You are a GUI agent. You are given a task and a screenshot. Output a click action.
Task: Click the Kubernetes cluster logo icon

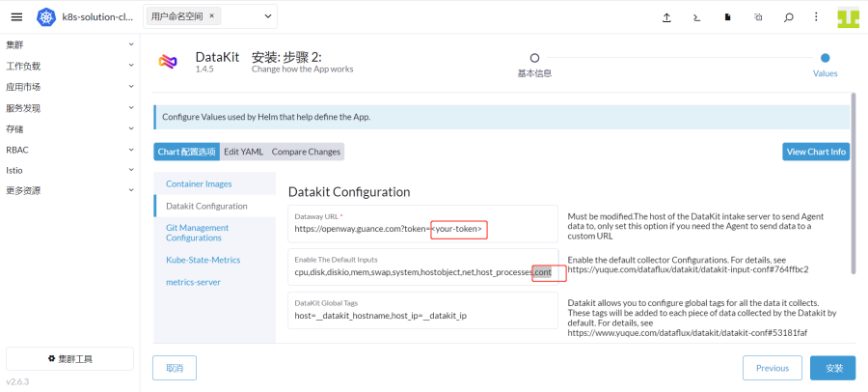point(46,16)
